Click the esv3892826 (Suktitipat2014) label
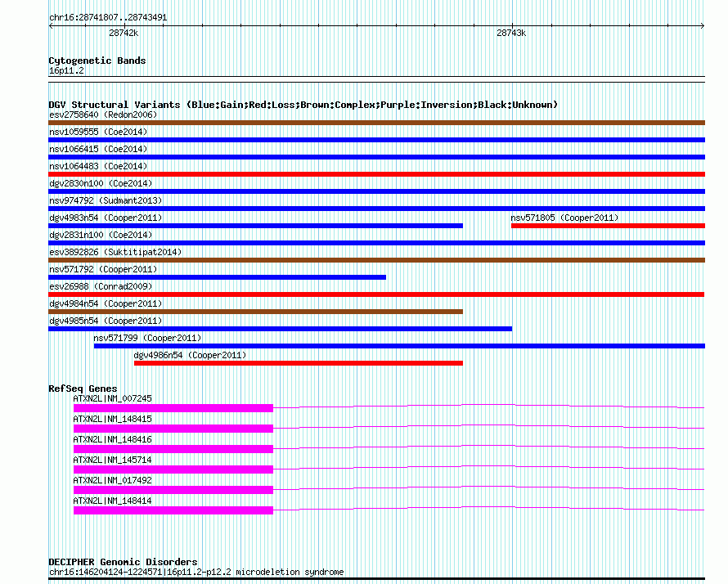Viewport: 728px width, 584px height. point(115,252)
